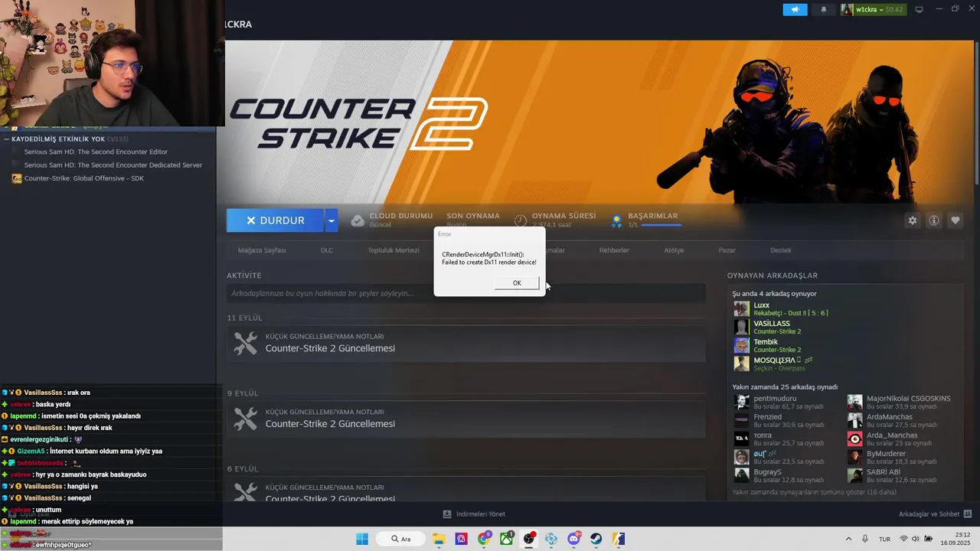Open the DLC tab
Screen dimensions: 980x551
(x=327, y=250)
